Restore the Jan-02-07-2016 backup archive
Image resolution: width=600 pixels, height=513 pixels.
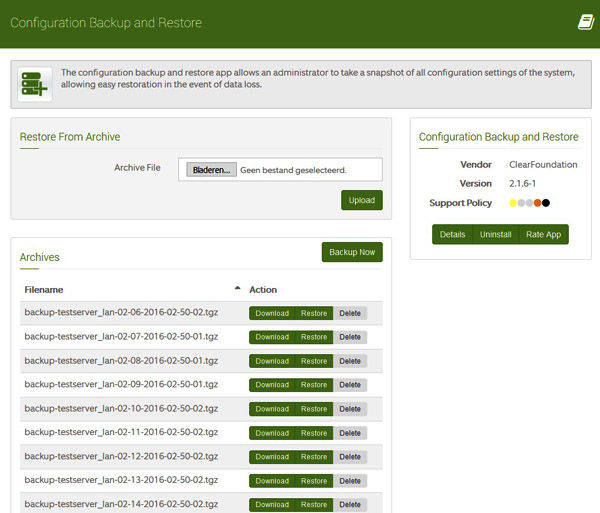(314, 337)
